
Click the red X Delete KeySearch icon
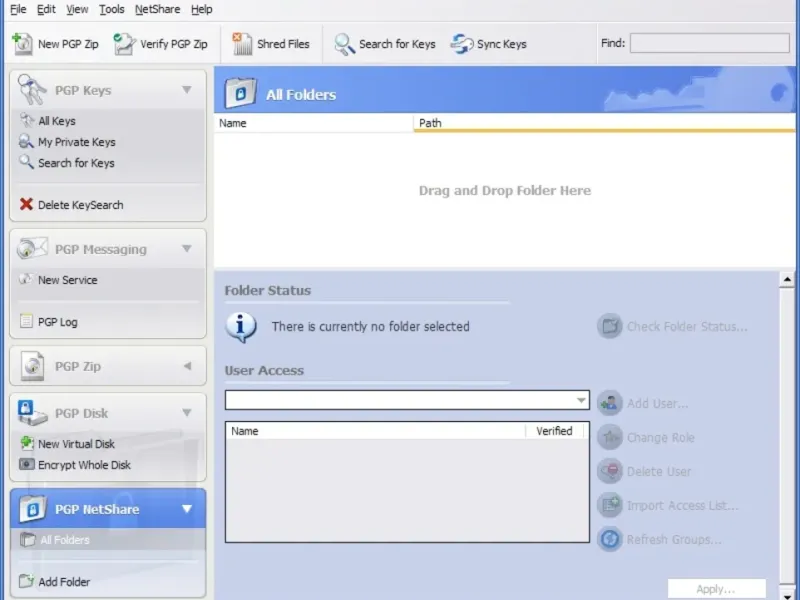tap(26, 204)
